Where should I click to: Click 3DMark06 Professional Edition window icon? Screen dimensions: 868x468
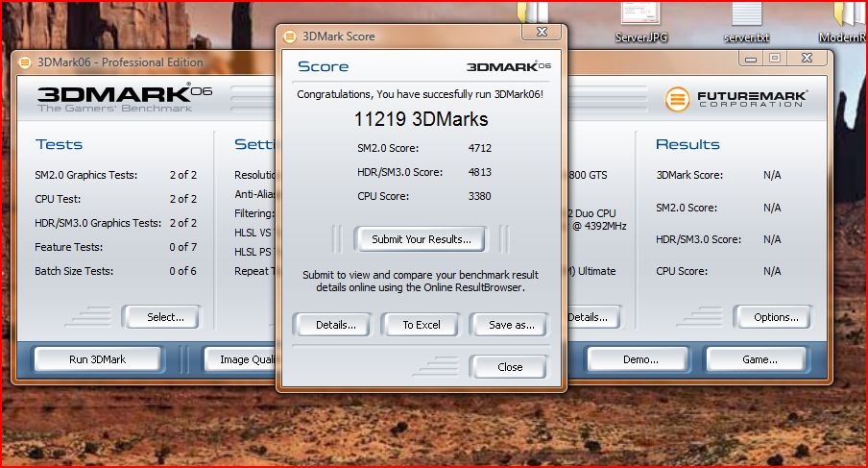click(24, 62)
